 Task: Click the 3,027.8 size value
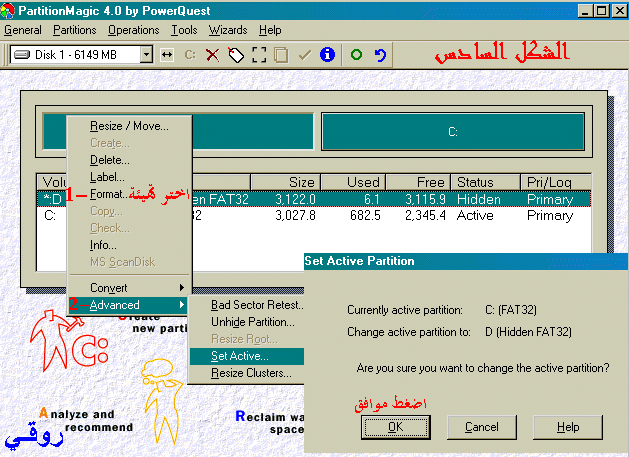tap(295, 215)
